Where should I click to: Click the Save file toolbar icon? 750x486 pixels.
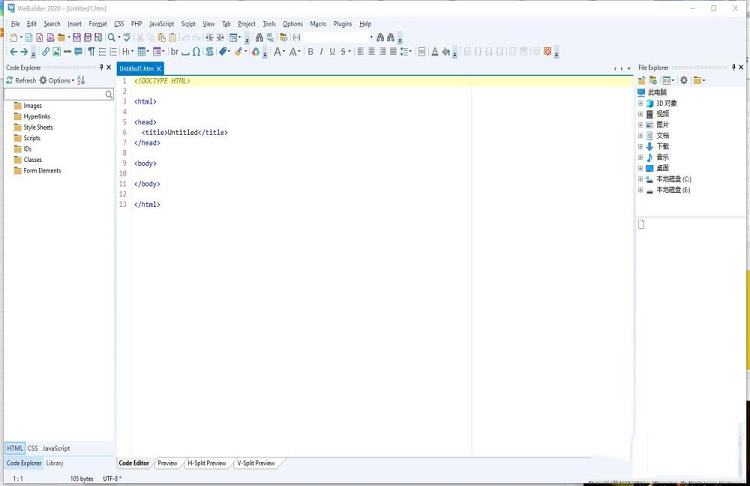pyautogui.click(x=77, y=37)
